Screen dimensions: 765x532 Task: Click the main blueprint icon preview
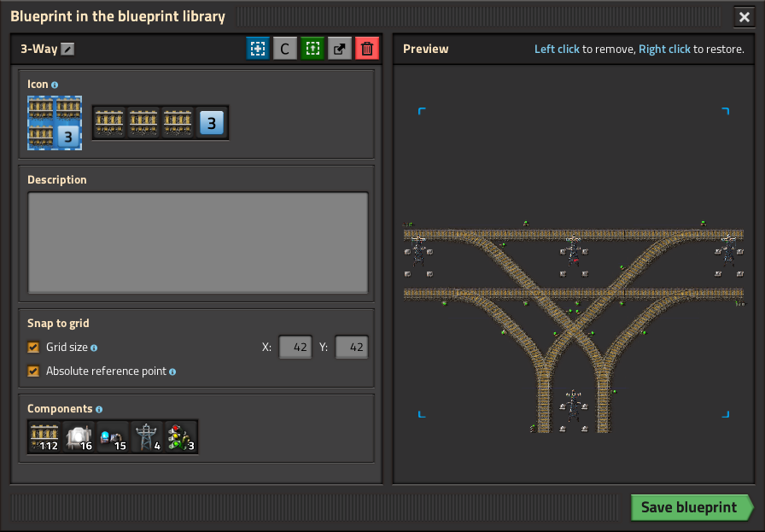pyautogui.click(x=55, y=123)
